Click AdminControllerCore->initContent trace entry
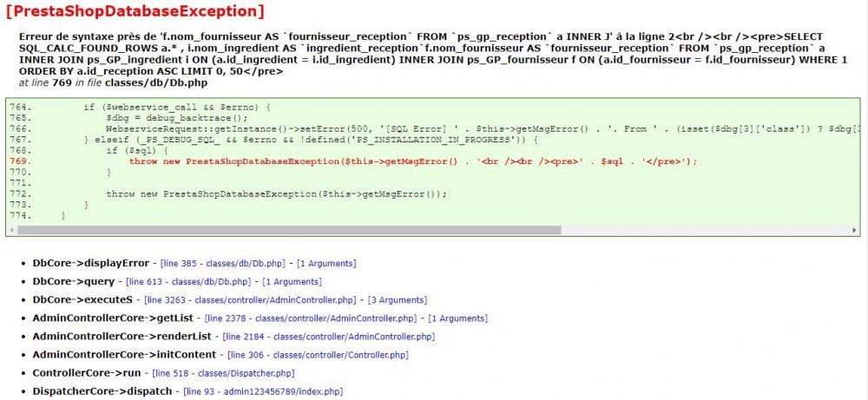Image resolution: width=868 pixels, height=400 pixels. (124, 355)
